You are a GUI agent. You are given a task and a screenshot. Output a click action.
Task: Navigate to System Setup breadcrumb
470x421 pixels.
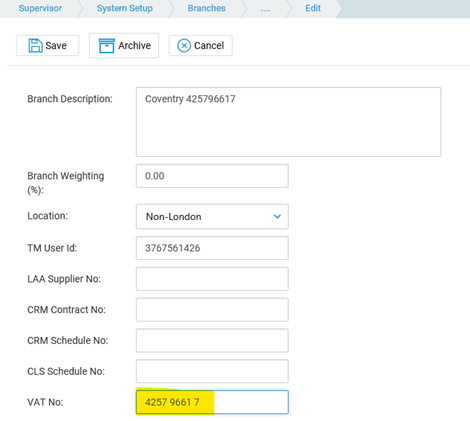coord(125,8)
